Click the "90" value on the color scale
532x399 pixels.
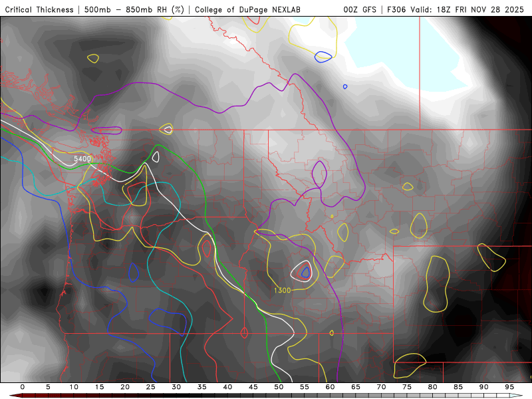click(484, 387)
